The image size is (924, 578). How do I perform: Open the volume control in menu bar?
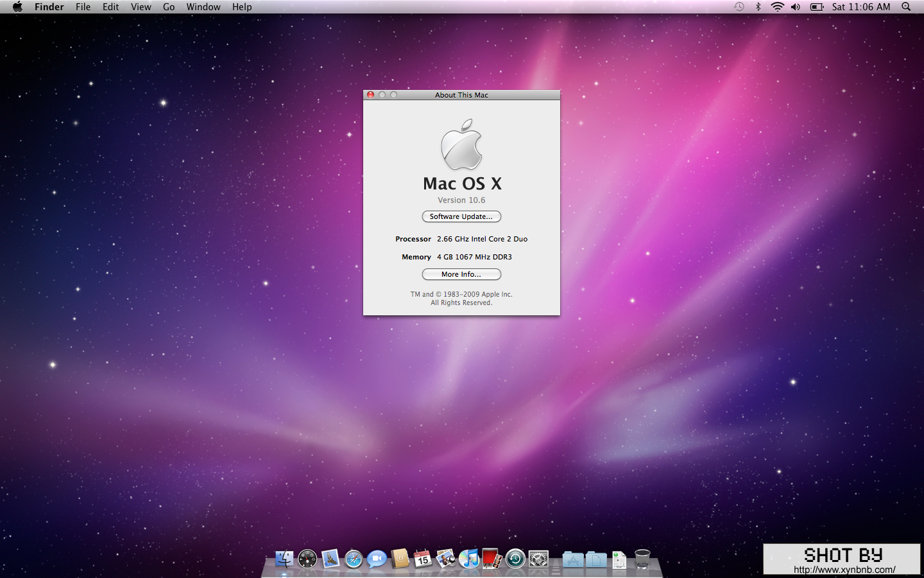tap(796, 7)
